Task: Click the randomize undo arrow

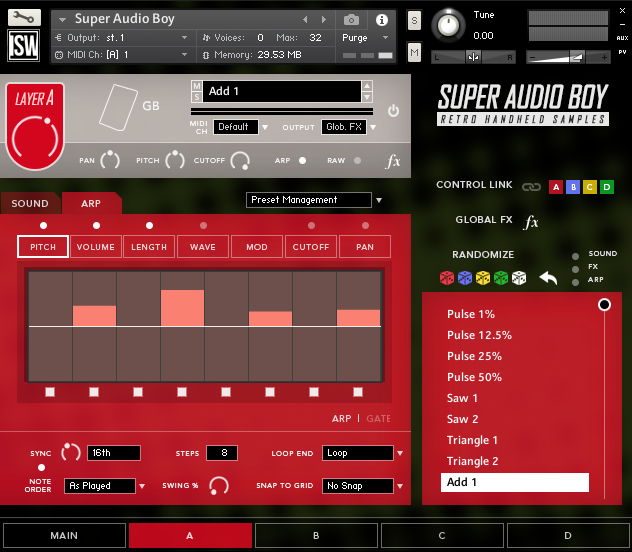Action: click(548, 277)
